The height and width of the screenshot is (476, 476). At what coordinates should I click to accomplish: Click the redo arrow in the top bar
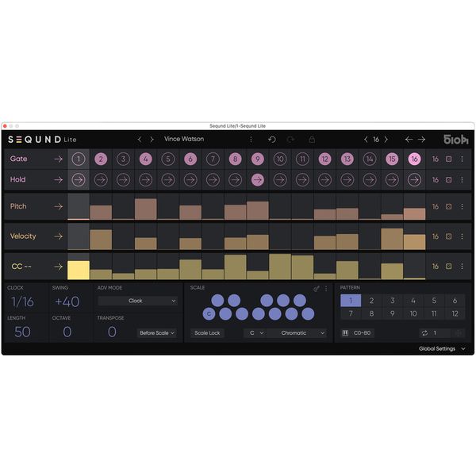click(291, 139)
